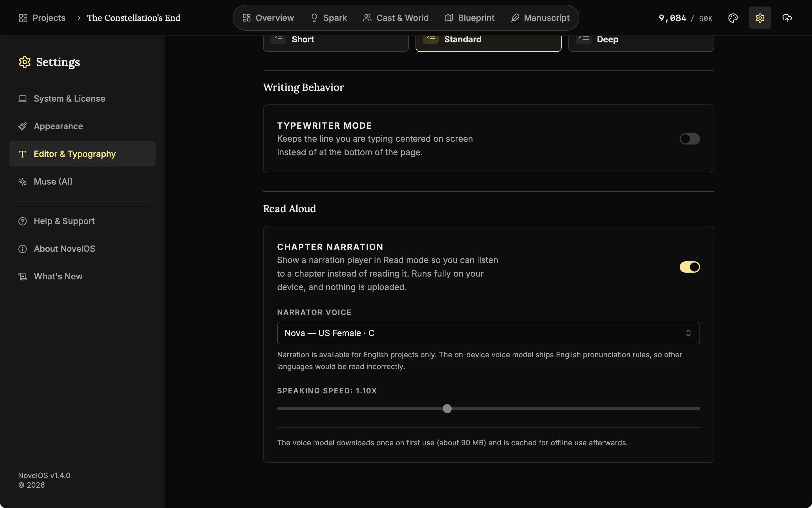Image resolution: width=812 pixels, height=508 pixels.
Task: Switch to the Overview tab
Action: click(268, 18)
